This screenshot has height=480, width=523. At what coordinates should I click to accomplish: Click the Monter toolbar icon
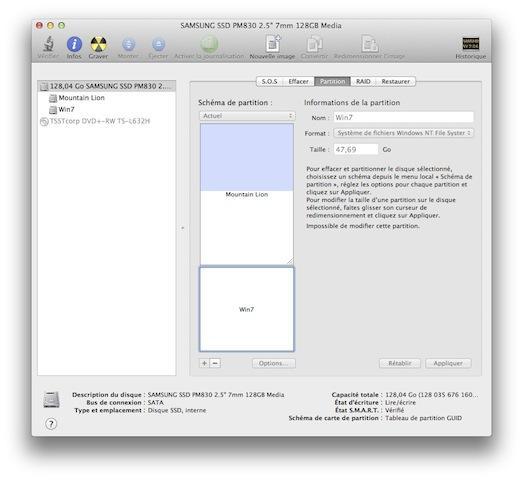coord(128,44)
